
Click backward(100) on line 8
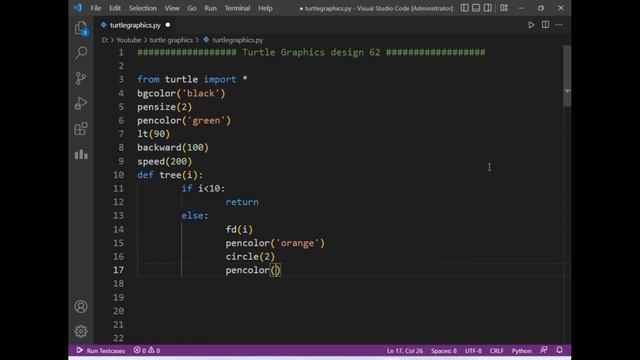coord(173,147)
